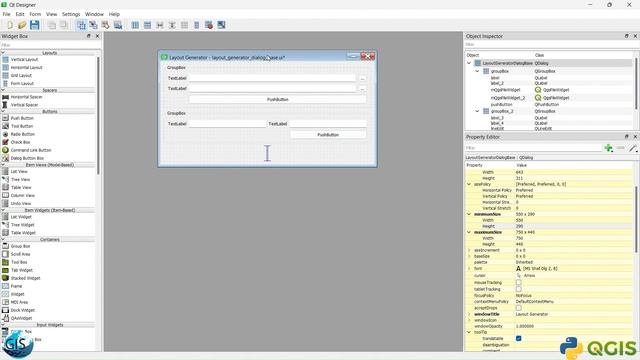Apply Lay Out Horizontally toolbar icon

(x=135, y=25)
